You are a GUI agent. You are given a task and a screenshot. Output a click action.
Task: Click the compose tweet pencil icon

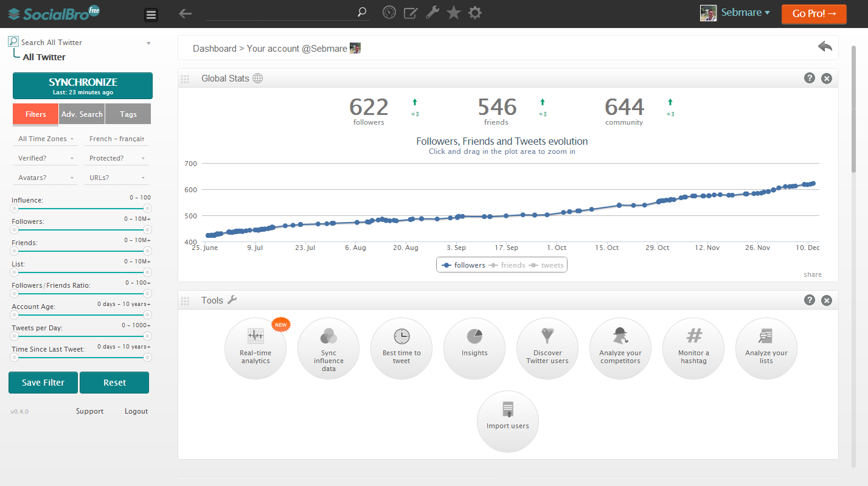[411, 13]
